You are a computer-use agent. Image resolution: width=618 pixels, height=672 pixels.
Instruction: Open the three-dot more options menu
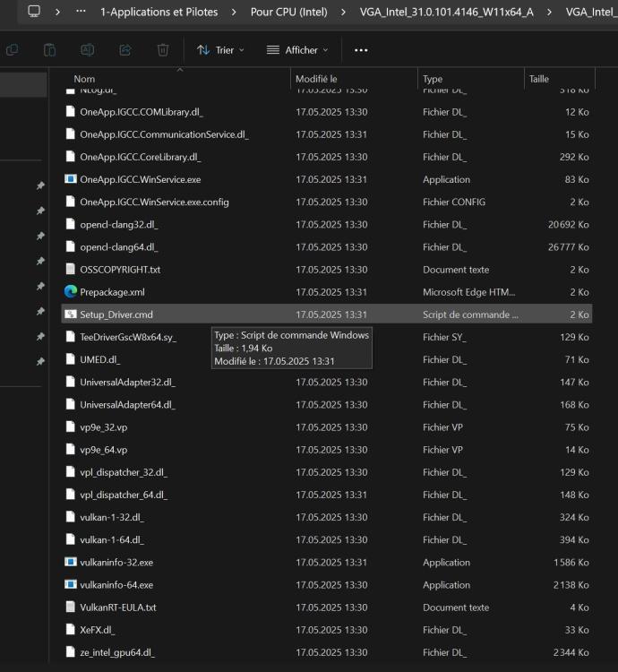pyautogui.click(x=361, y=50)
